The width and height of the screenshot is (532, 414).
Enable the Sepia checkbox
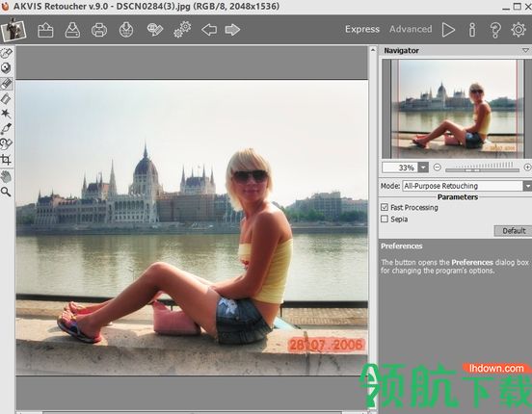(385, 220)
